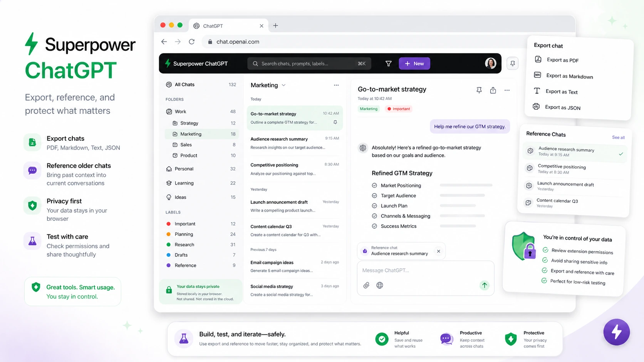Viewport: 644px width, 362px height.
Task: Click the Important tag on conversation
Action: [x=399, y=109]
